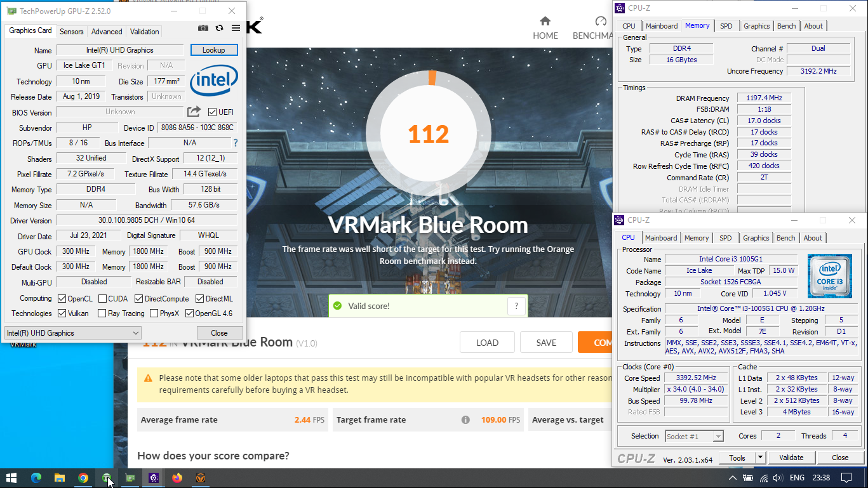Toggle the PhysX checkbox

(154, 313)
